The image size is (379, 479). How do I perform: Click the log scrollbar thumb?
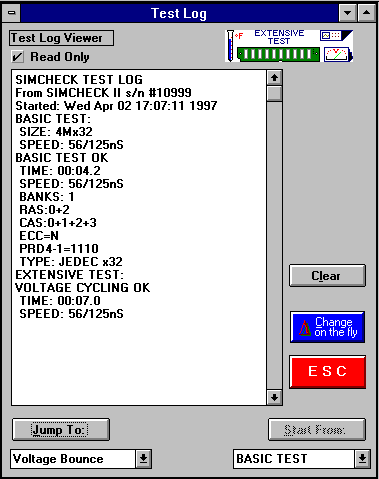(x=274, y=93)
